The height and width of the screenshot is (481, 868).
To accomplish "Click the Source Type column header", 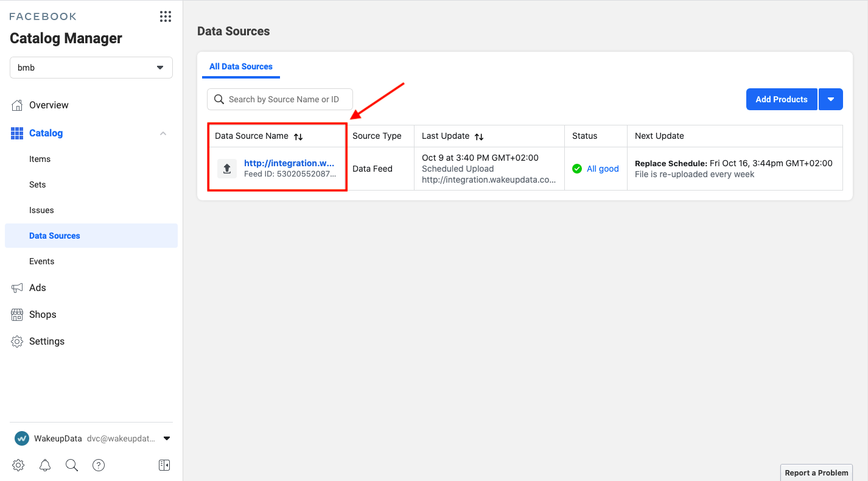I will point(377,136).
